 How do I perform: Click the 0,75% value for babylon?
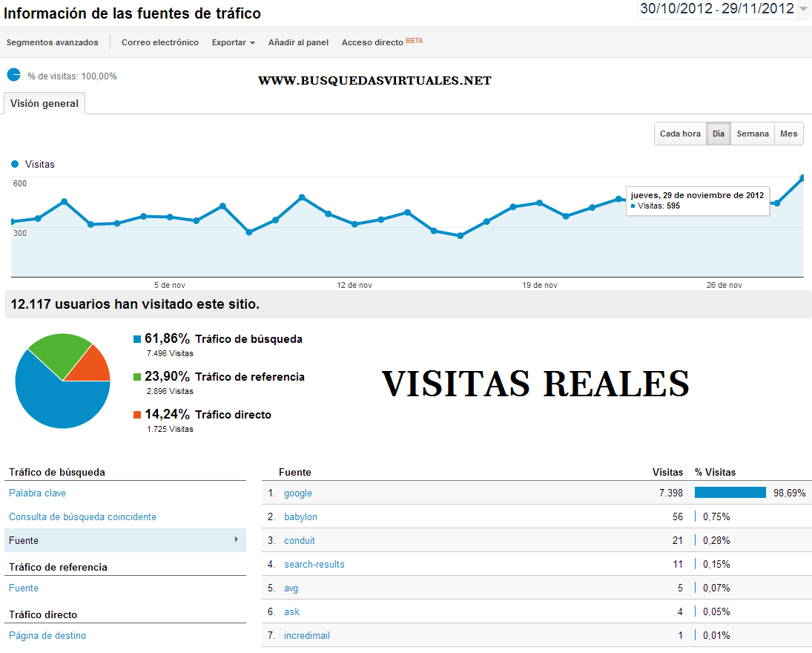(x=716, y=516)
